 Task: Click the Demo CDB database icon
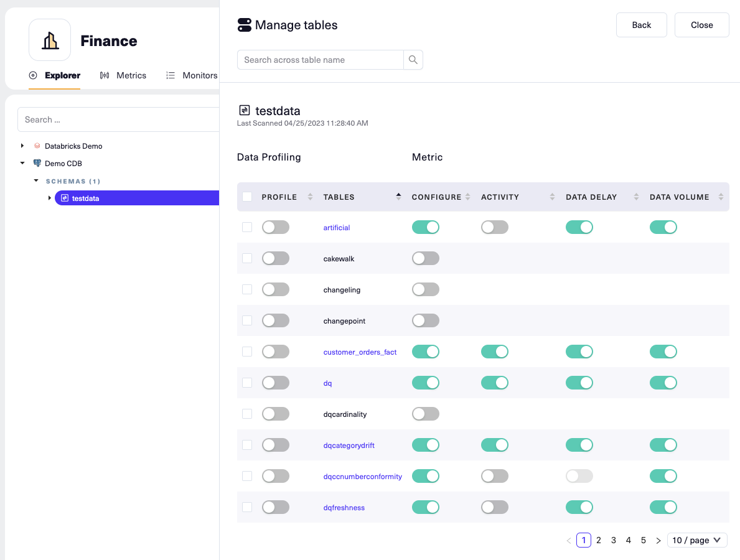(37, 164)
